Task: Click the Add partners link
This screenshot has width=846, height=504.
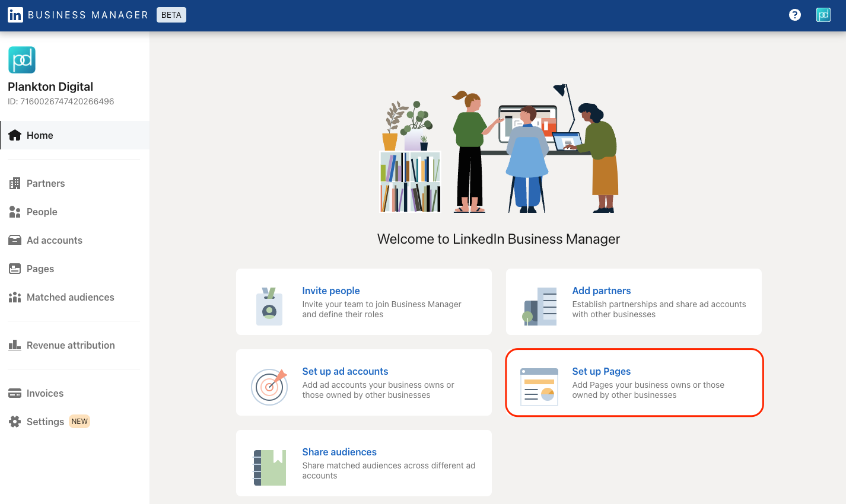Action: point(601,291)
